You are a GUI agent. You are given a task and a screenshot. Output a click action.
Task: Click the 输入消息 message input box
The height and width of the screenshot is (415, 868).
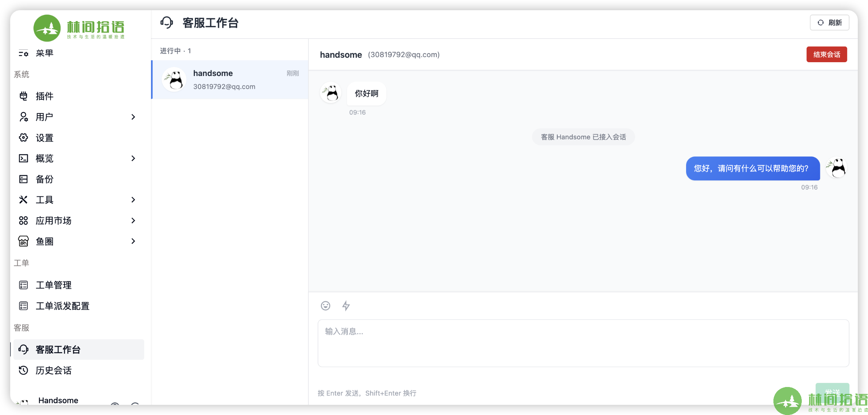click(x=583, y=343)
